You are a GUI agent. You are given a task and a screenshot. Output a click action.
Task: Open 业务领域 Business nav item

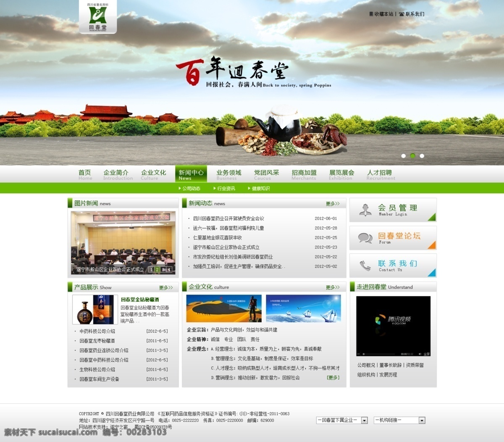(229, 175)
